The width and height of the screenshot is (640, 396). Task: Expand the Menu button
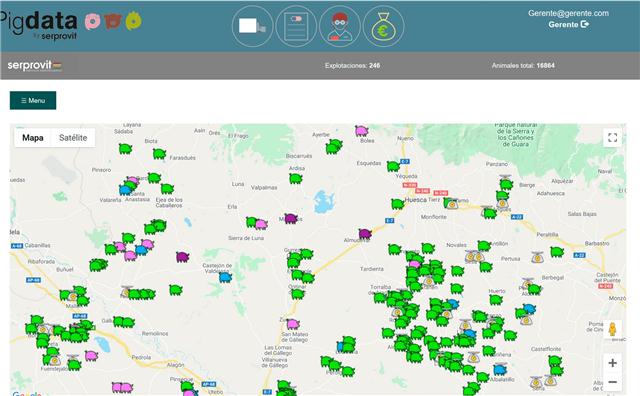pyautogui.click(x=33, y=100)
